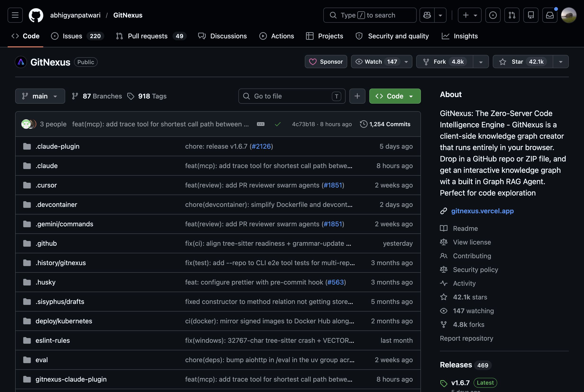The image size is (584, 392).
Task: View commit status green checkmark
Action: coord(278,124)
